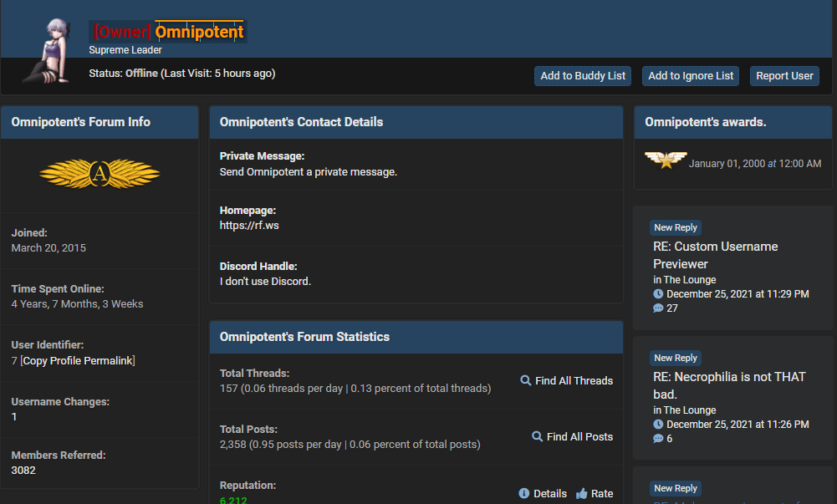The width and height of the screenshot is (837, 504).
Task: Click the clock icon on Necrophilia reply
Action: pyautogui.click(x=658, y=425)
